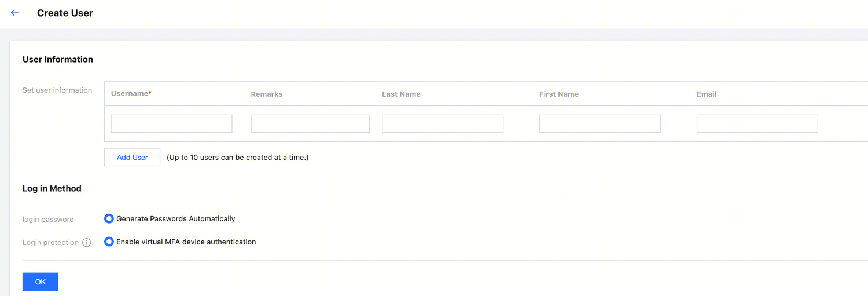
Task: Click the Create User page title
Action: point(65,13)
